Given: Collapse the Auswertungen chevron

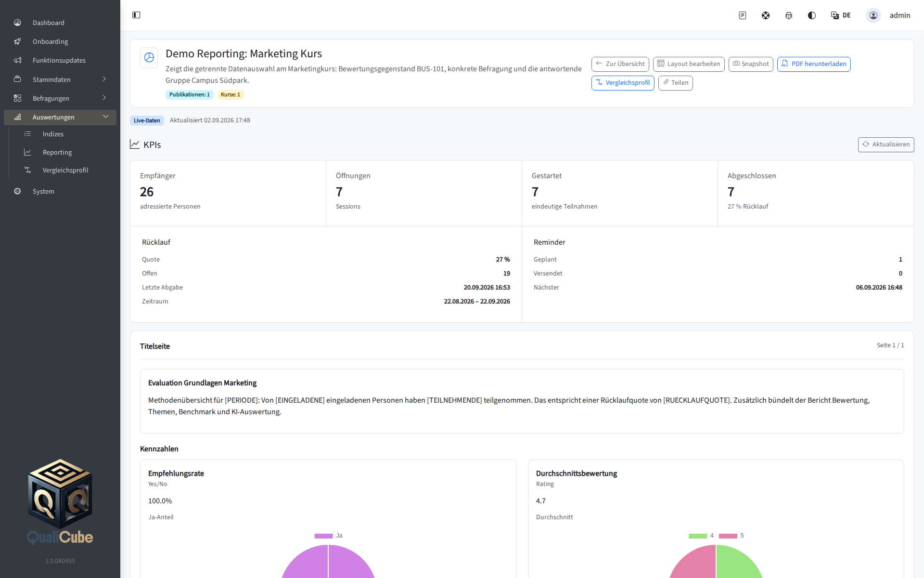Looking at the screenshot, I should coord(105,117).
